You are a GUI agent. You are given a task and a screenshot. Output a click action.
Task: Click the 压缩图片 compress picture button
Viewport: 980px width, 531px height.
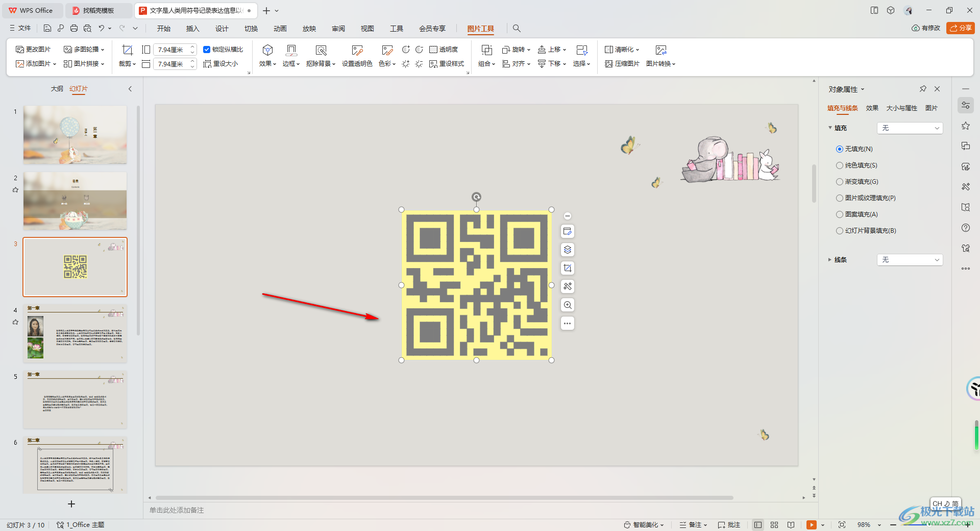point(622,64)
